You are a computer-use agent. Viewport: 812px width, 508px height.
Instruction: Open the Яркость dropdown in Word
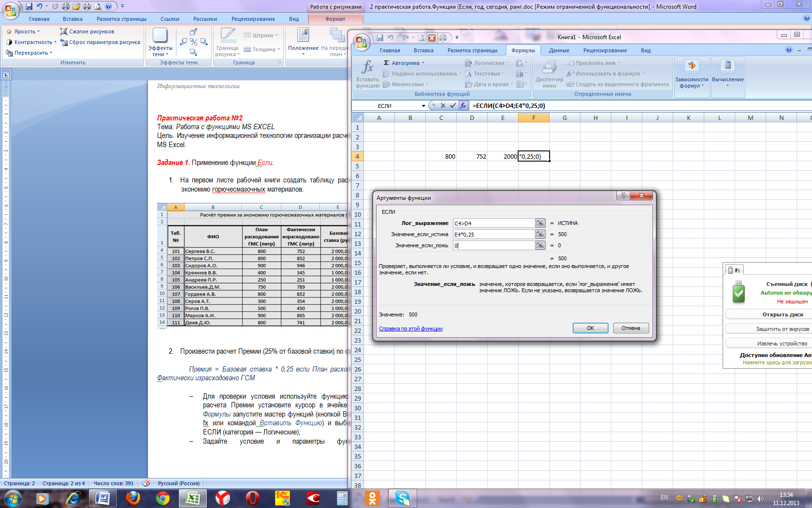pos(23,31)
